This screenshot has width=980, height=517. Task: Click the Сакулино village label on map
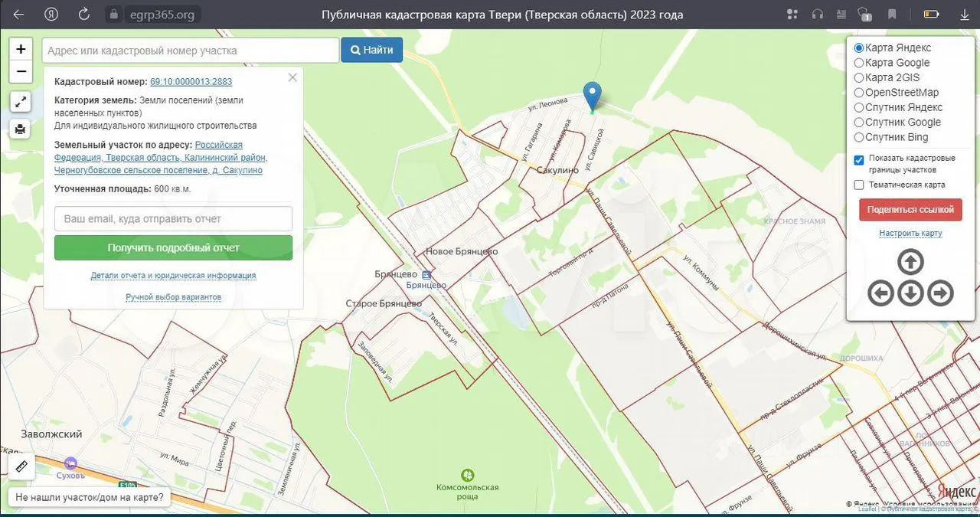coord(557,171)
